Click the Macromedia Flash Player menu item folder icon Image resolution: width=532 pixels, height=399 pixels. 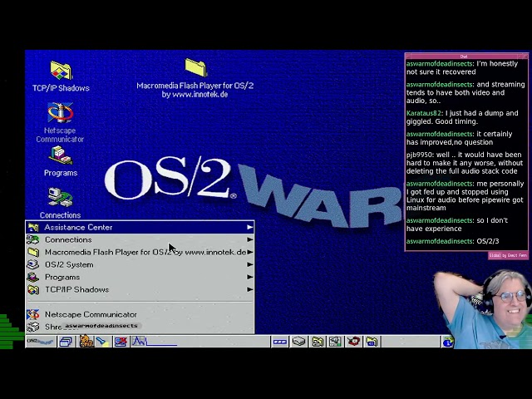coord(33,252)
